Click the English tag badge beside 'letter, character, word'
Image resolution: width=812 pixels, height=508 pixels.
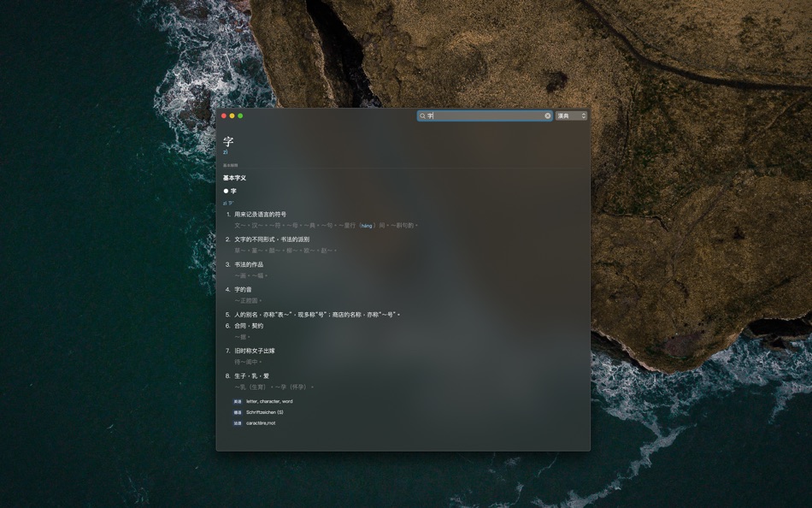pyautogui.click(x=237, y=401)
